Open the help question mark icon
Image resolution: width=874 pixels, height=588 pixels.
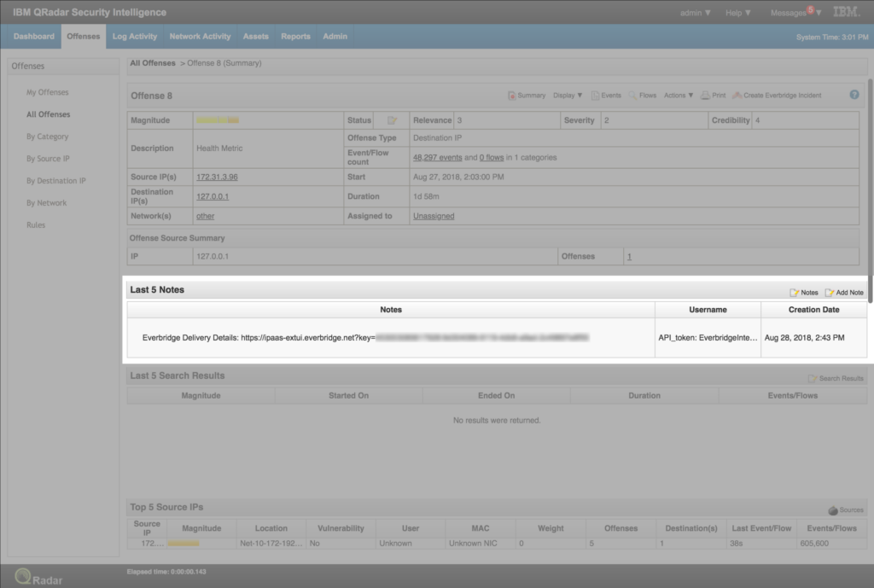[854, 95]
